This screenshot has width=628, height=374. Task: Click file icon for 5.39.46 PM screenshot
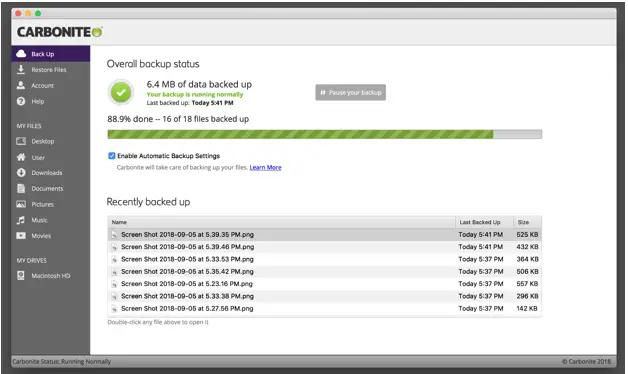tap(114, 247)
